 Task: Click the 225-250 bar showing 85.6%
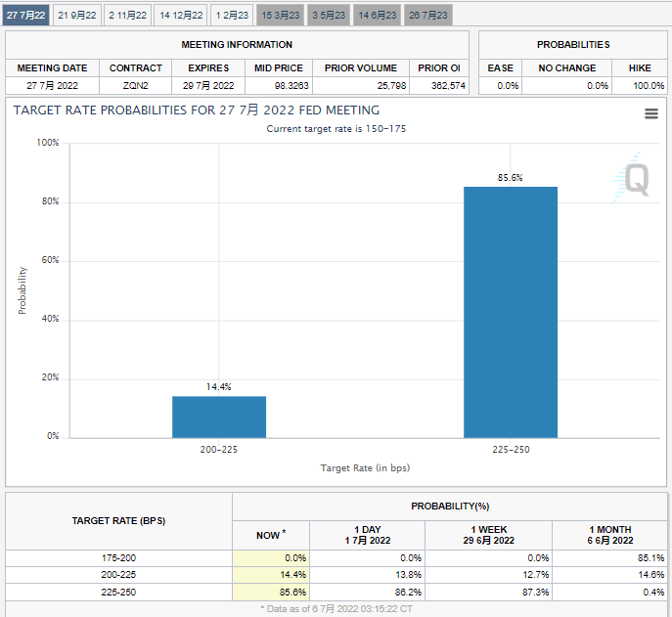coord(510,312)
